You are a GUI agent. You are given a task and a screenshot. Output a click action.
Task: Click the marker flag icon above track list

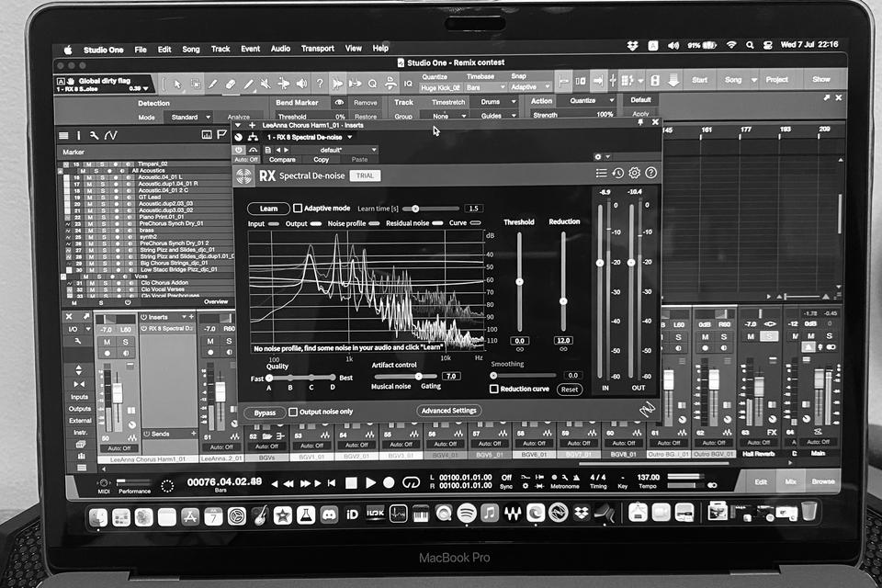(x=222, y=134)
